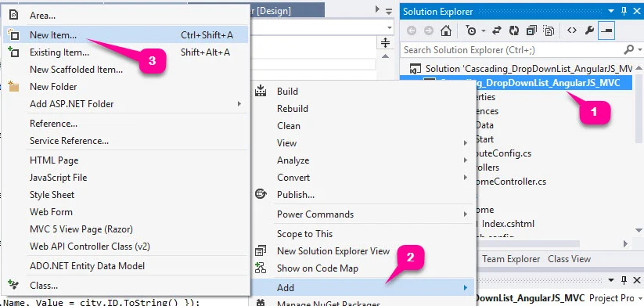Click the Build icon in the context menu

click(261, 91)
